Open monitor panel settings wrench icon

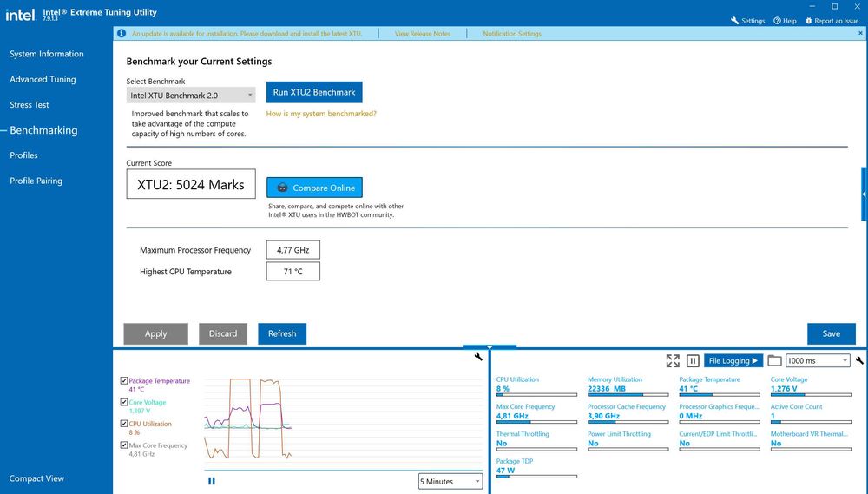[x=859, y=360]
